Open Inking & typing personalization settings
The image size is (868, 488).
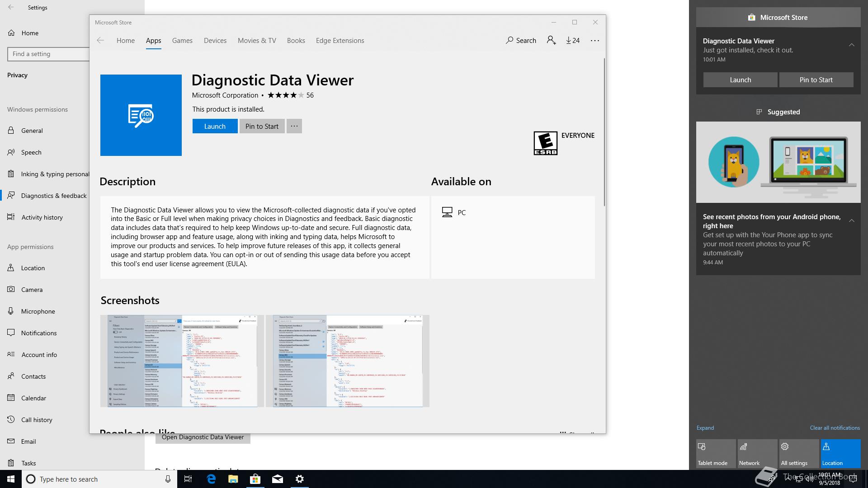click(45, 174)
